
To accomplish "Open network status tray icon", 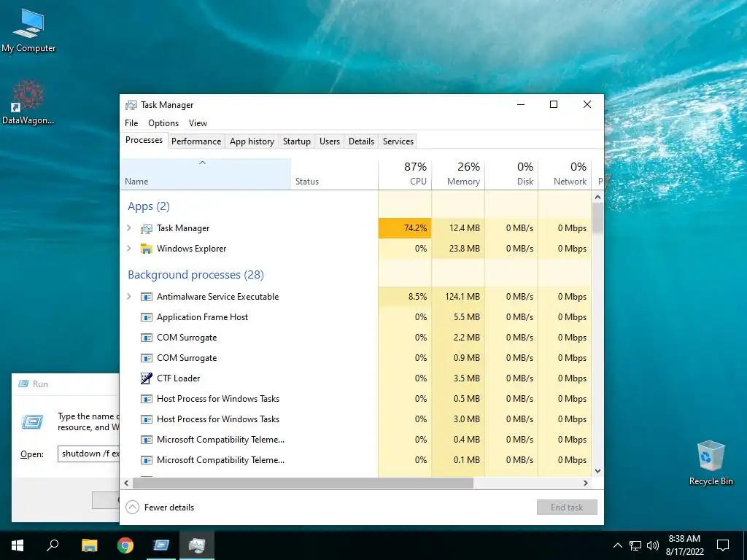I will [635, 545].
